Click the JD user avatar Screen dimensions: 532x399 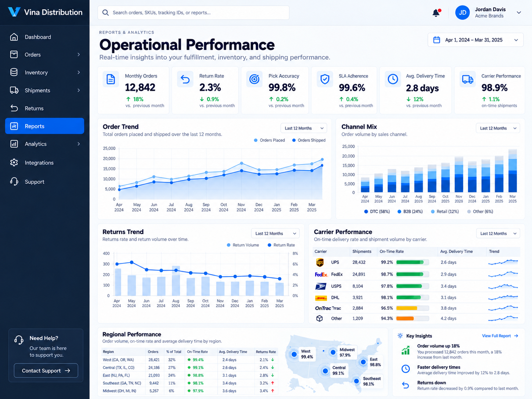tap(463, 12)
